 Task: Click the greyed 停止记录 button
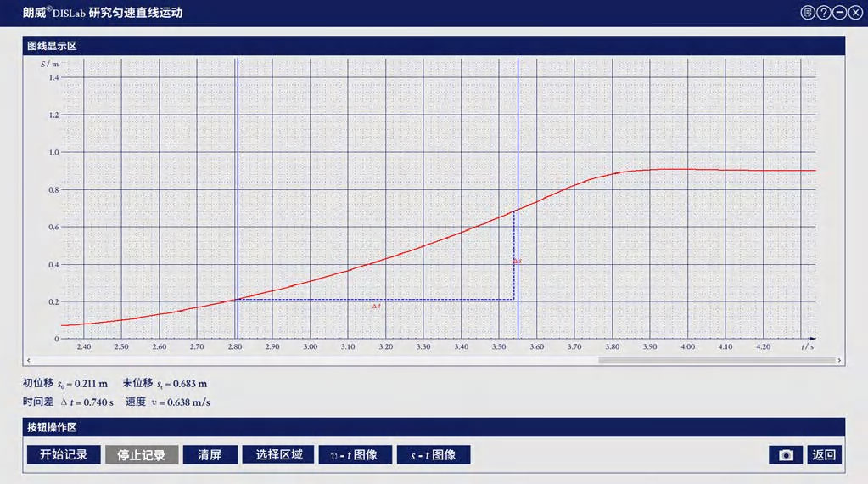point(142,454)
